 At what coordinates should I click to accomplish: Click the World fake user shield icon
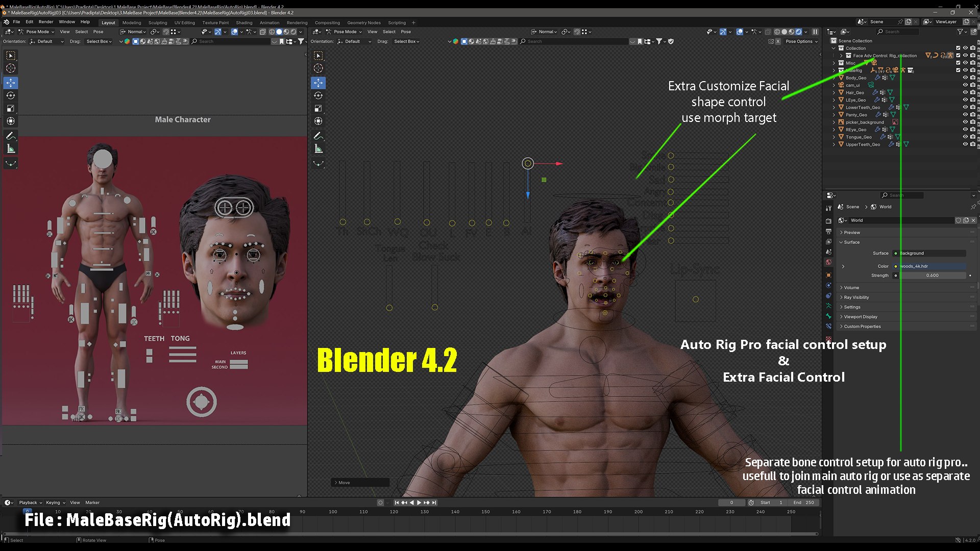pos(959,220)
